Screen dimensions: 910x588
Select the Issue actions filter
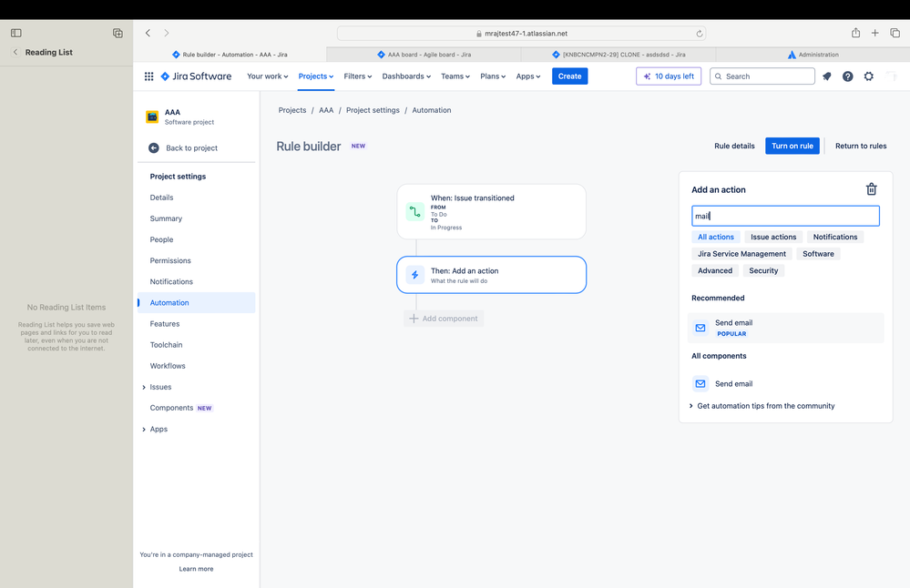point(773,238)
